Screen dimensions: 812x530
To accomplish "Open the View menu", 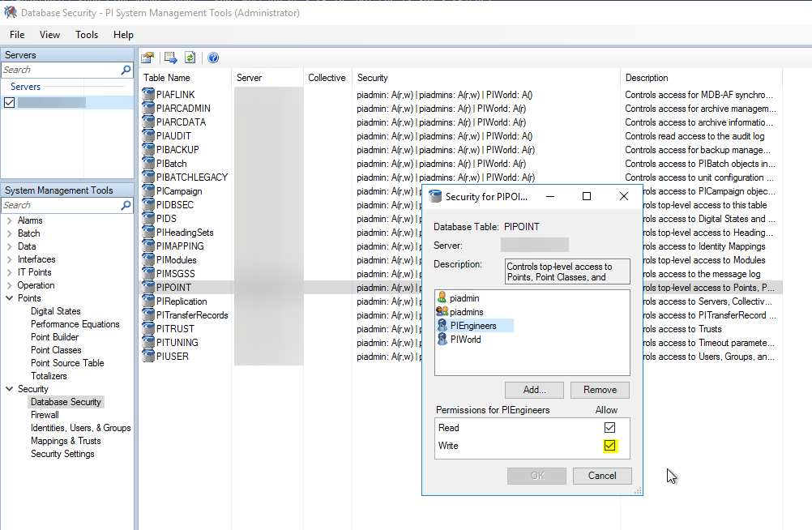I will [49, 35].
